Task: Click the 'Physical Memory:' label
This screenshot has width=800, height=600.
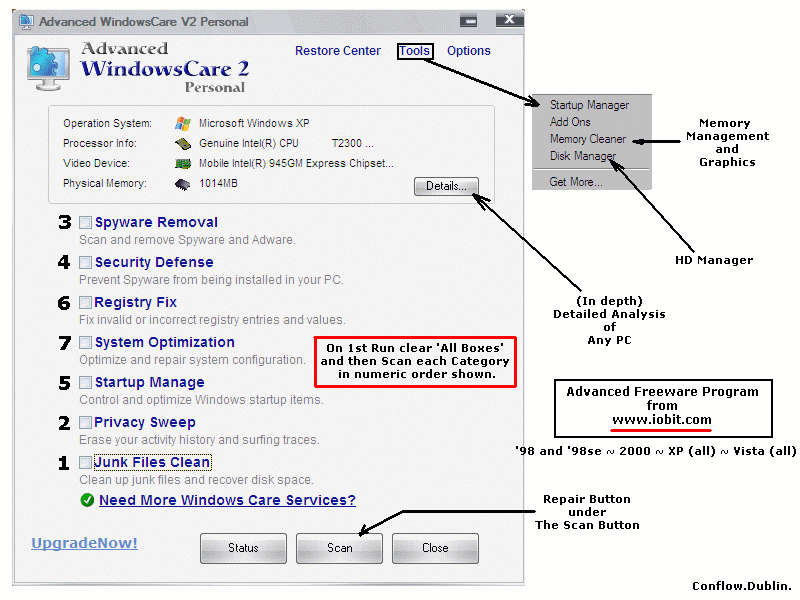Action: coord(105,184)
